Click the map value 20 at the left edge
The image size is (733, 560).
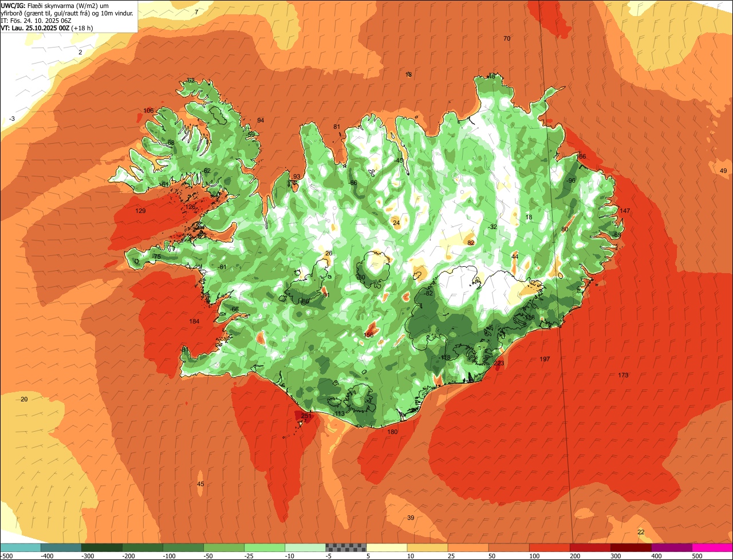click(x=24, y=399)
